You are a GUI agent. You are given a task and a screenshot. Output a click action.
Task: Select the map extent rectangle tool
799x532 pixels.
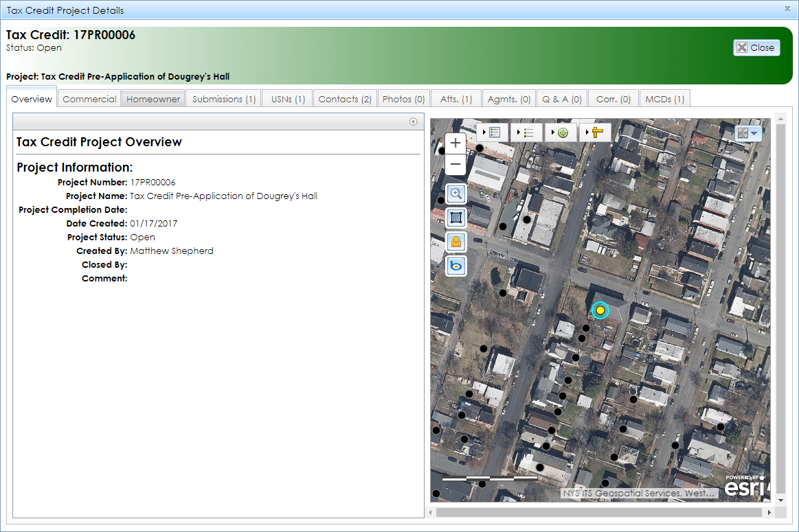point(455,218)
